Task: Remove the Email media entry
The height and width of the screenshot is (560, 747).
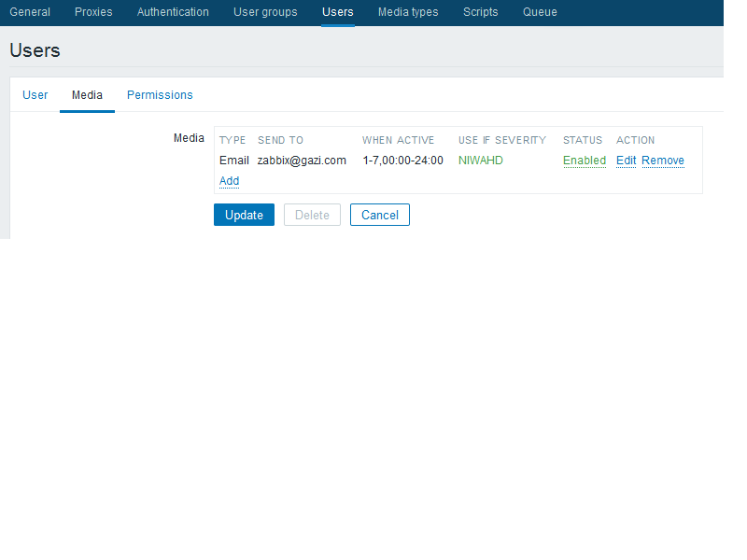Action: pyautogui.click(x=663, y=161)
